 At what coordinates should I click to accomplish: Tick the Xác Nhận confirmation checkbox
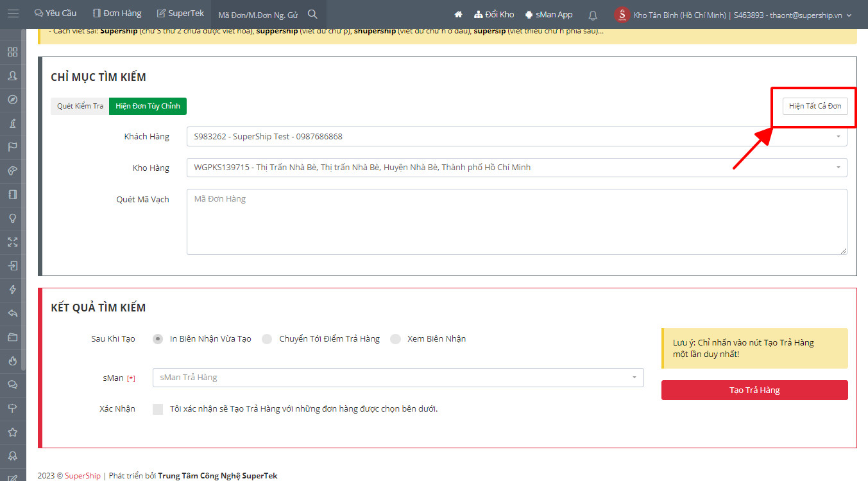(158, 409)
